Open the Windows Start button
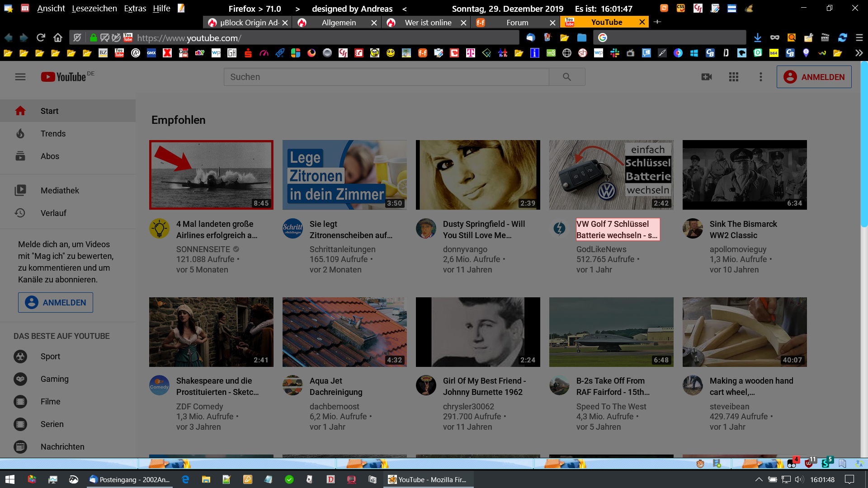The height and width of the screenshot is (488, 868). coord(10,479)
